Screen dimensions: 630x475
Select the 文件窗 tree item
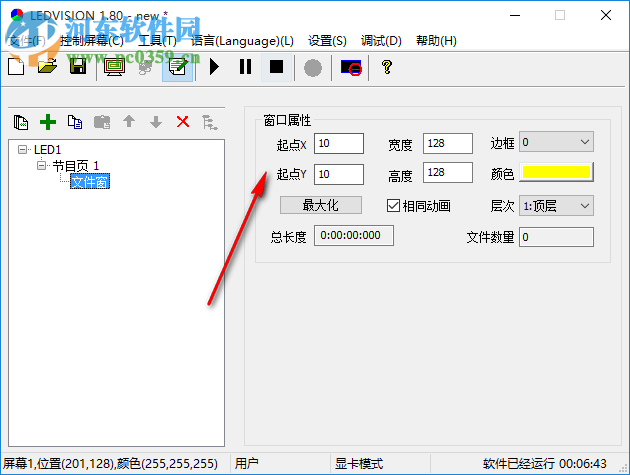coord(90,182)
